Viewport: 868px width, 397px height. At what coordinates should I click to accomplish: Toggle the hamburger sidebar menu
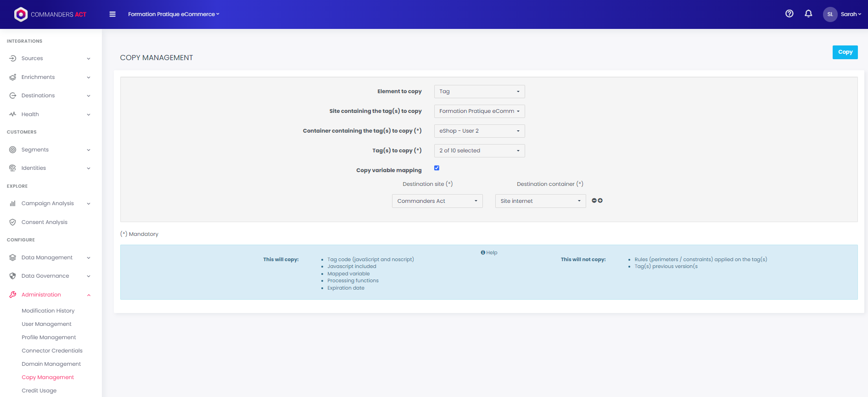pos(112,14)
